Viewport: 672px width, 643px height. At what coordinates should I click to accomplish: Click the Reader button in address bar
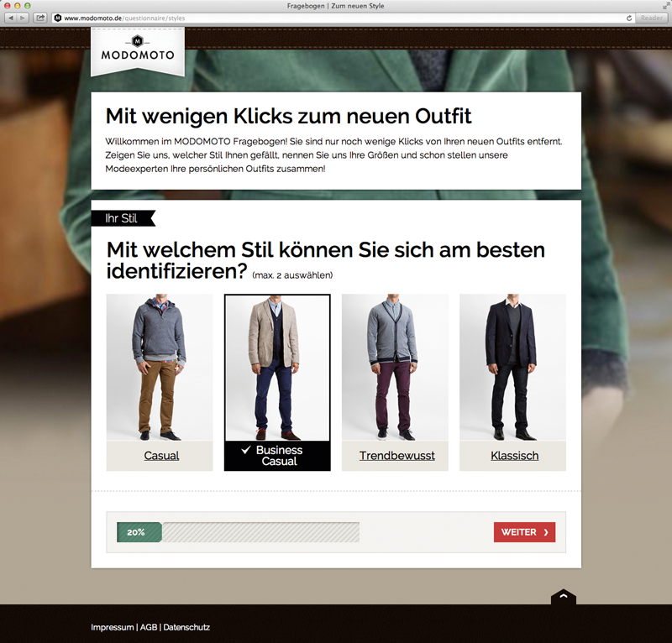651,18
